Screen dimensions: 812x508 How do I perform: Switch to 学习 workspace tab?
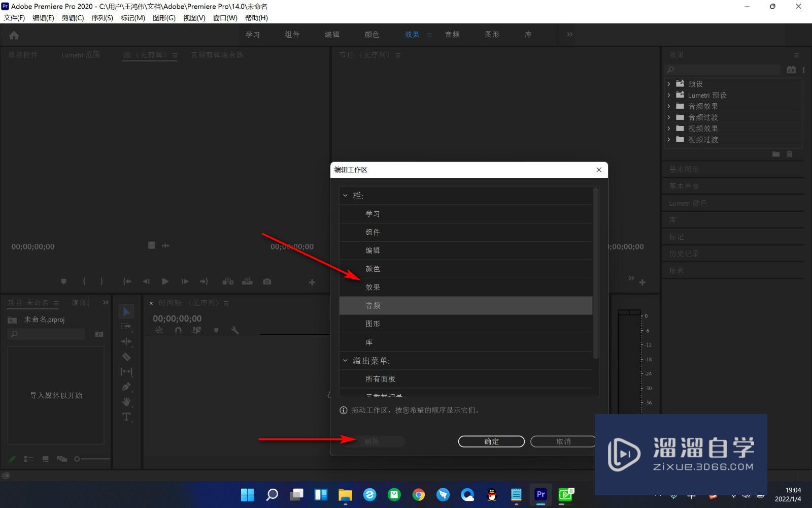(x=253, y=35)
